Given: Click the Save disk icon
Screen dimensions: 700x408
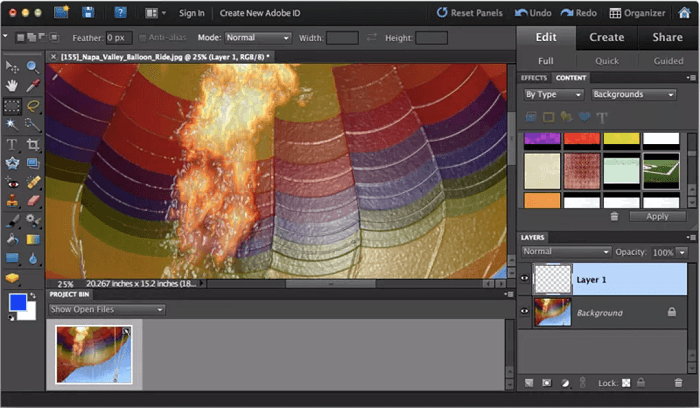Looking at the screenshot, I should (88, 12).
